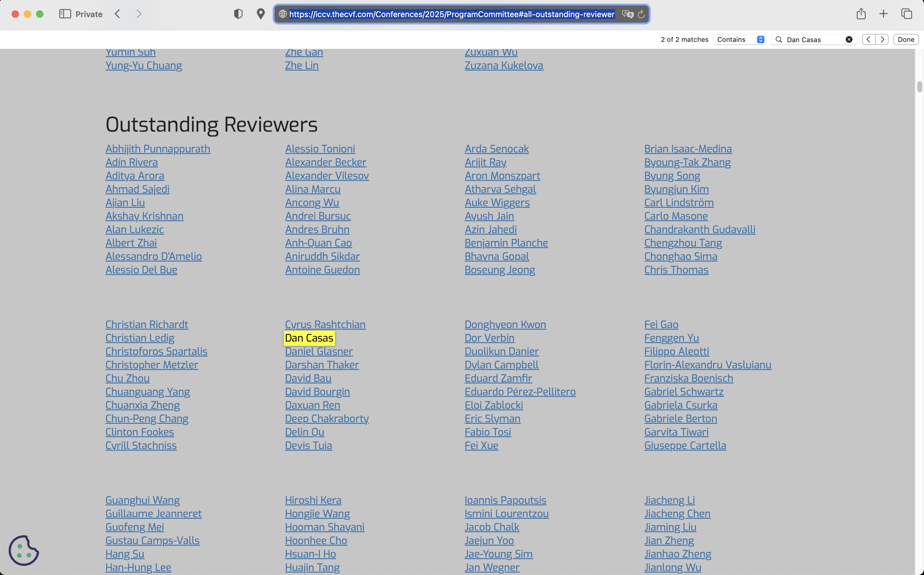Click the page's vertical scrollbar thumb

tap(919, 87)
